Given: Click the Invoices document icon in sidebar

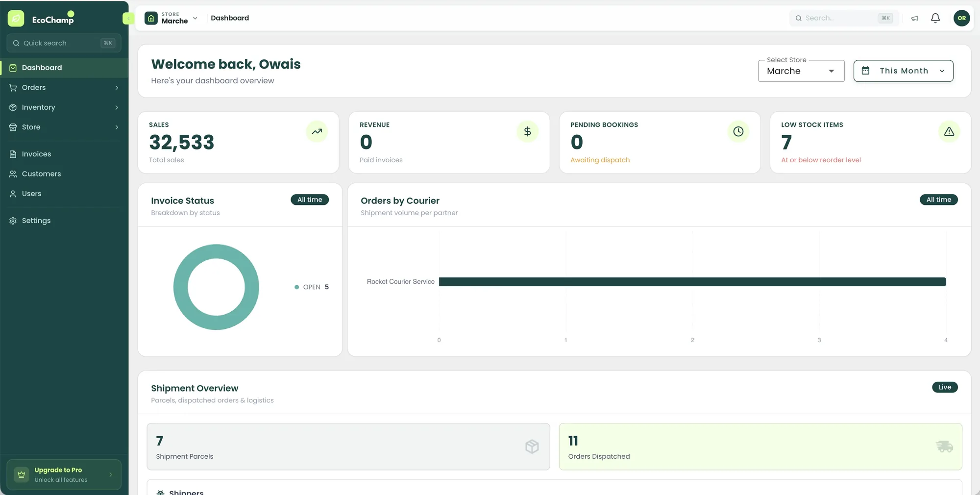Looking at the screenshot, I should [13, 154].
